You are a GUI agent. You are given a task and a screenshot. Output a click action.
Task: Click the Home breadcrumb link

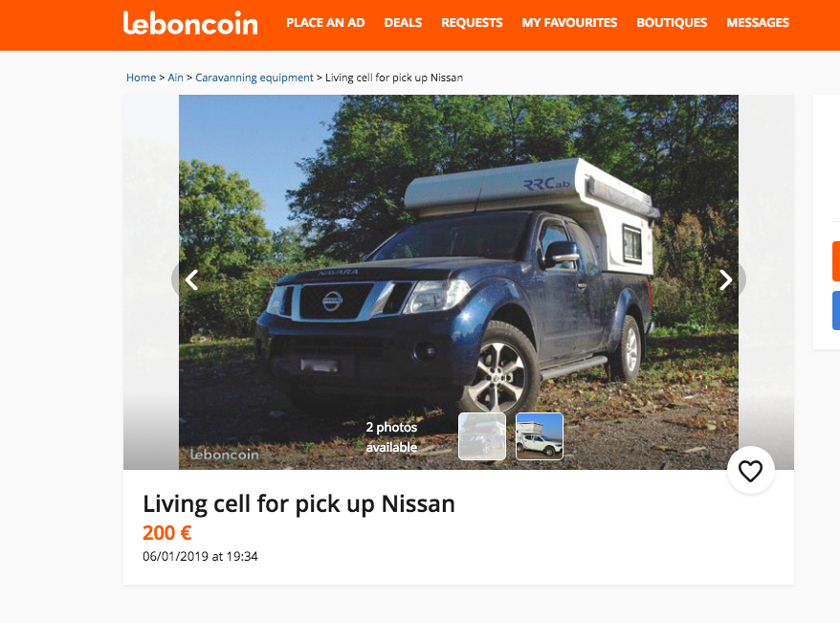click(x=141, y=78)
